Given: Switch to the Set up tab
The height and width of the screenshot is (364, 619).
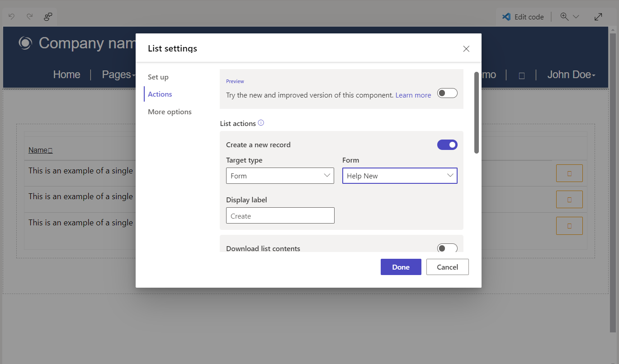Looking at the screenshot, I should point(158,77).
